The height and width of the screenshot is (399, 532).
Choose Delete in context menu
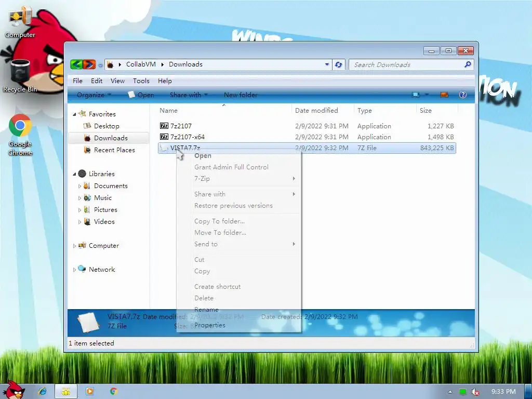coord(204,298)
